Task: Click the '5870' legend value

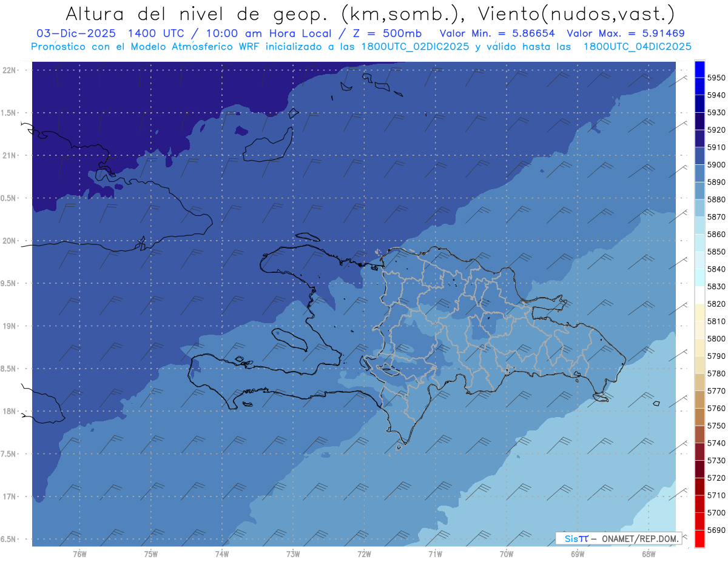Action: coord(716,217)
